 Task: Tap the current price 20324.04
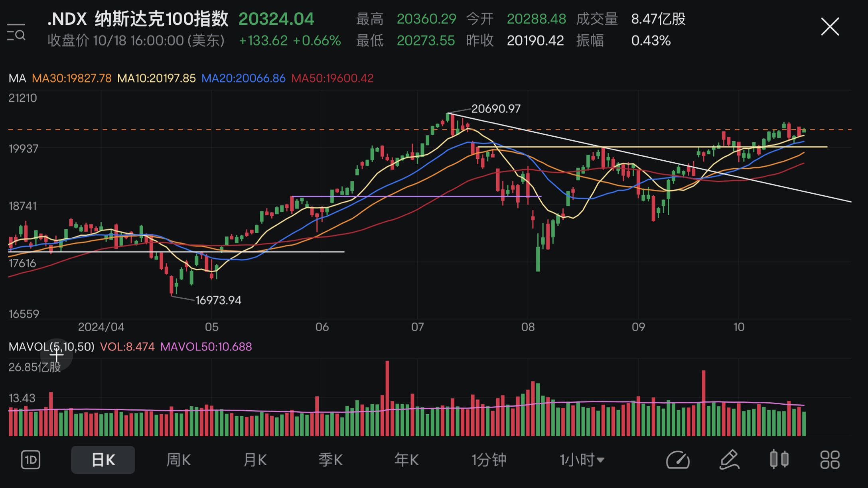pos(276,19)
